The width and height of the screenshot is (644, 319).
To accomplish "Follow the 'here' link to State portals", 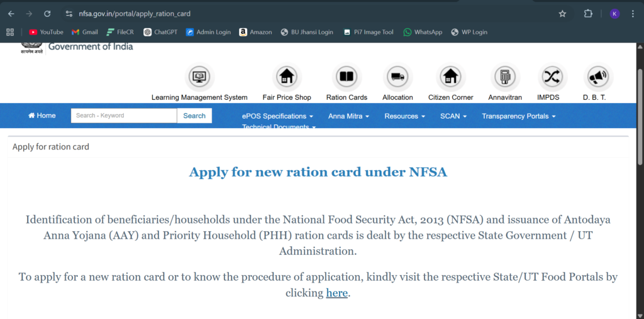I will tap(336, 293).
